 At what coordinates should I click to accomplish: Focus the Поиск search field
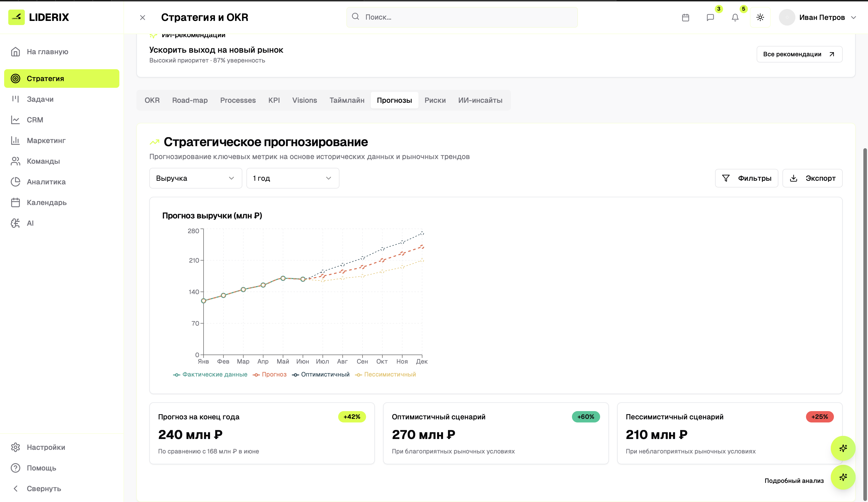pos(462,17)
